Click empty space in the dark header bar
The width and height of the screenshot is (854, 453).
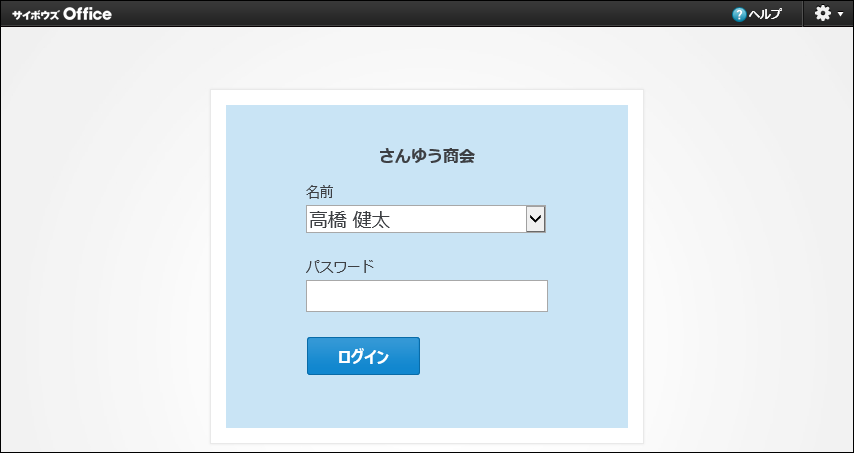tap(400, 14)
